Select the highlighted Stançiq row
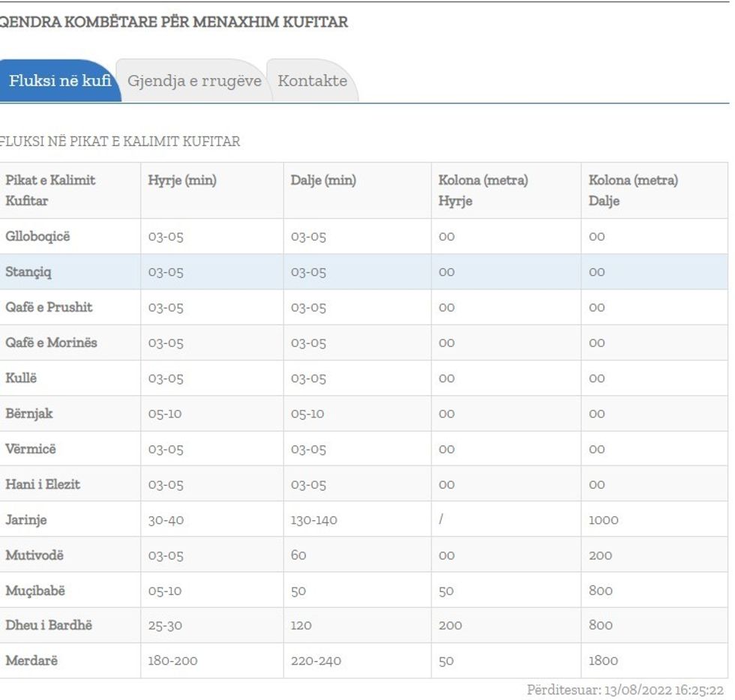This screenshot has height=700, width=735. point(28,272)
